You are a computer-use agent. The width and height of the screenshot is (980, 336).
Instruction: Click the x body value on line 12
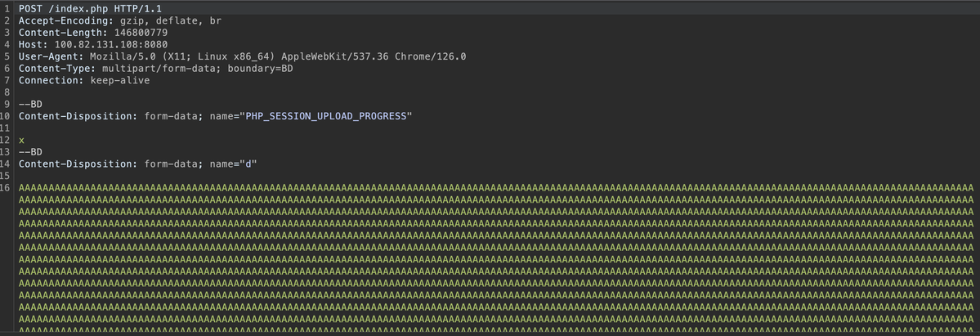[x=22, y=140]
